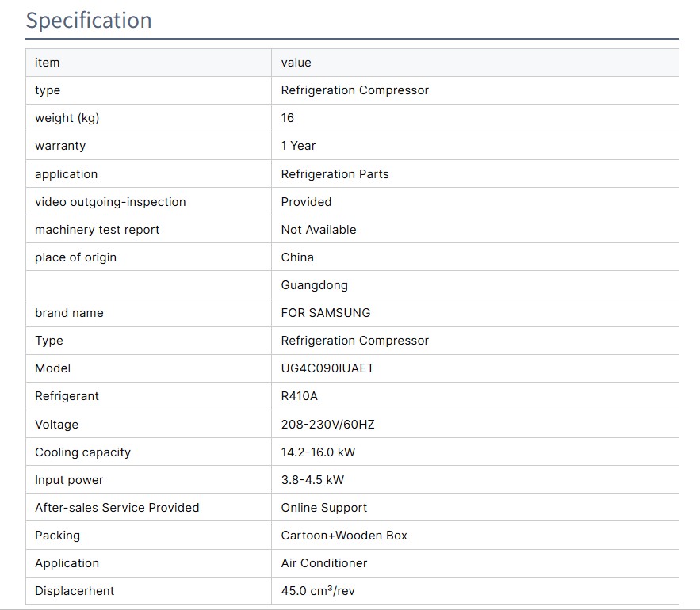Image resolution: width=700 pixels, height=610 pixels.
Task: Click the 1 Year warranty value
Action: (298, 146)
